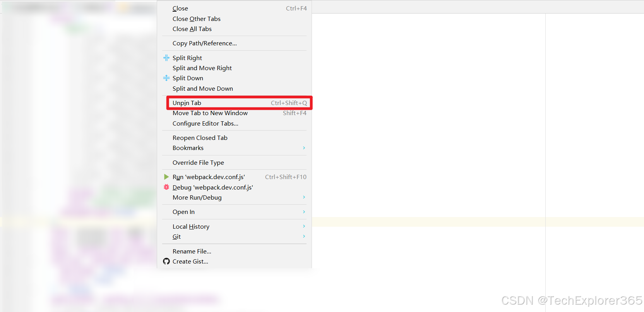Select Split and Move Right
Image resolution: width=644 pixels, height=312 pixels.
pos(234,68)
